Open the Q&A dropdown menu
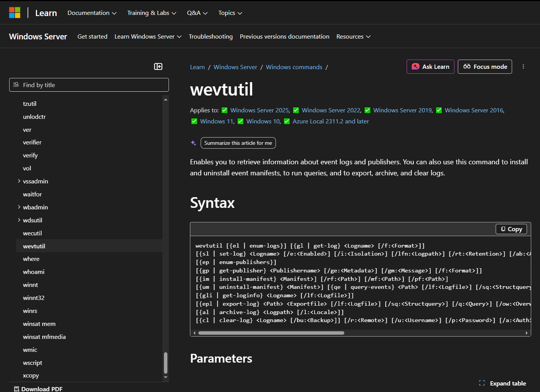 [x=197, y=13]
